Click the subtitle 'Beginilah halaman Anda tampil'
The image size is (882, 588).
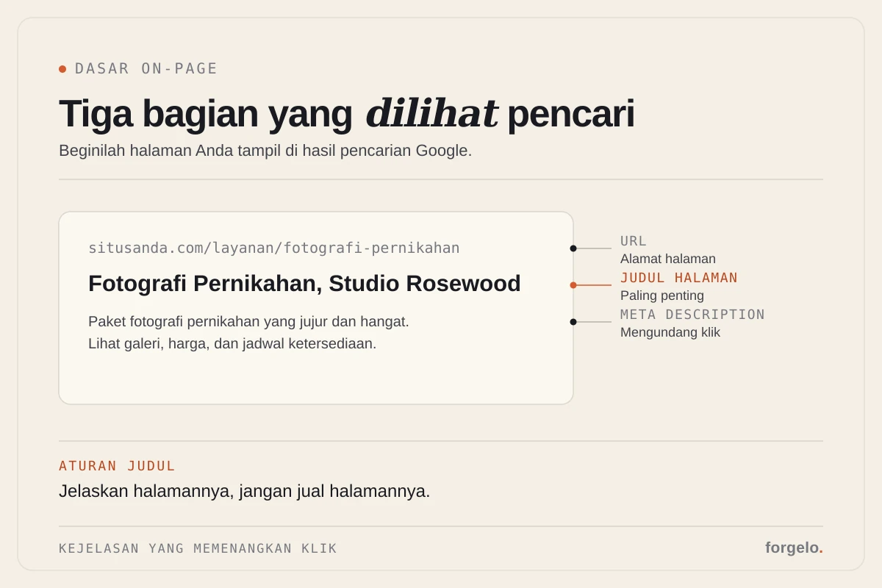pyautogui.click(x=265, y=151)
